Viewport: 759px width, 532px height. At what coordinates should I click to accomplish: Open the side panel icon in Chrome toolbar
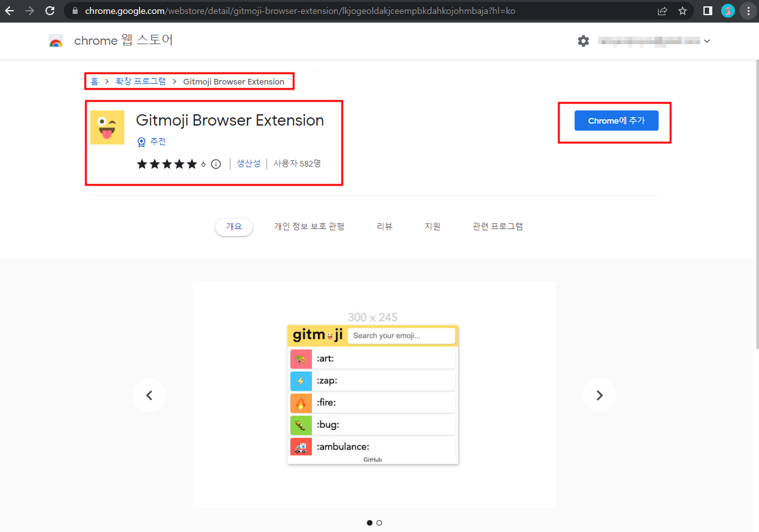click(708, 11)
